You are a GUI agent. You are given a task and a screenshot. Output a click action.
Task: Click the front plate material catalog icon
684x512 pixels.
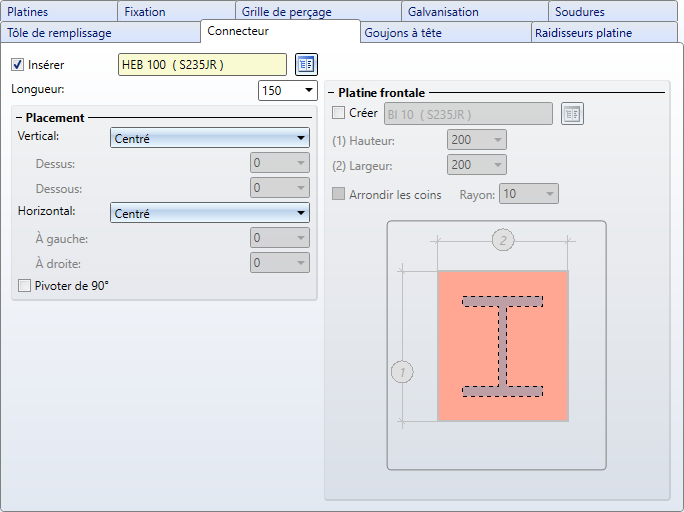pos(571,113)
